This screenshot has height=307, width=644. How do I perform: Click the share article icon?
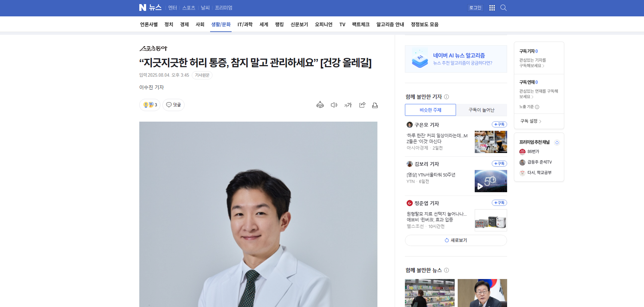pyautogui.click(x=362, y=105)
